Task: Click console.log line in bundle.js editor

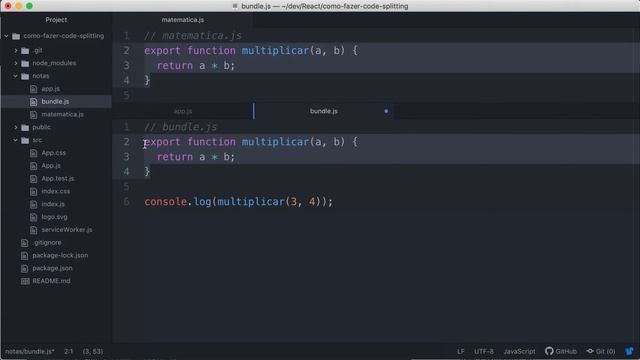Action: [x=238, y=202]
